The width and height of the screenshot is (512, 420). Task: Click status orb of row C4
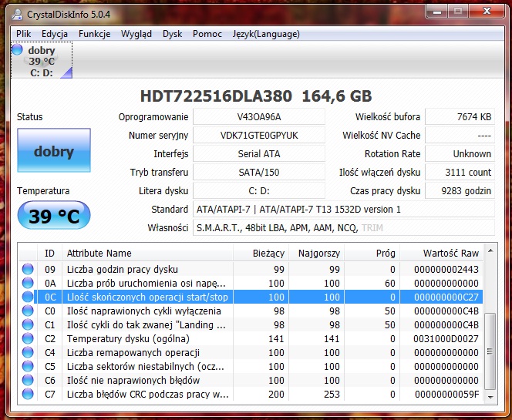click(x=28, y=352)
